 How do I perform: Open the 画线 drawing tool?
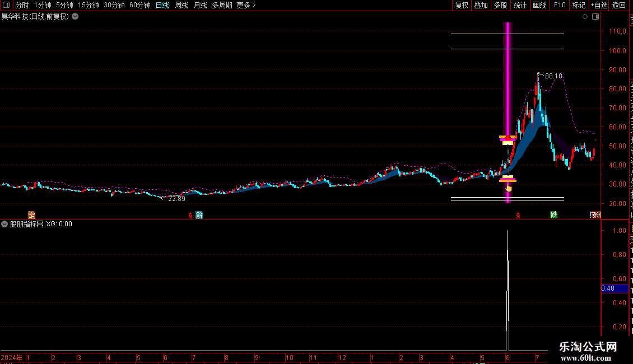pyautogui.click(x=539, y=5)
